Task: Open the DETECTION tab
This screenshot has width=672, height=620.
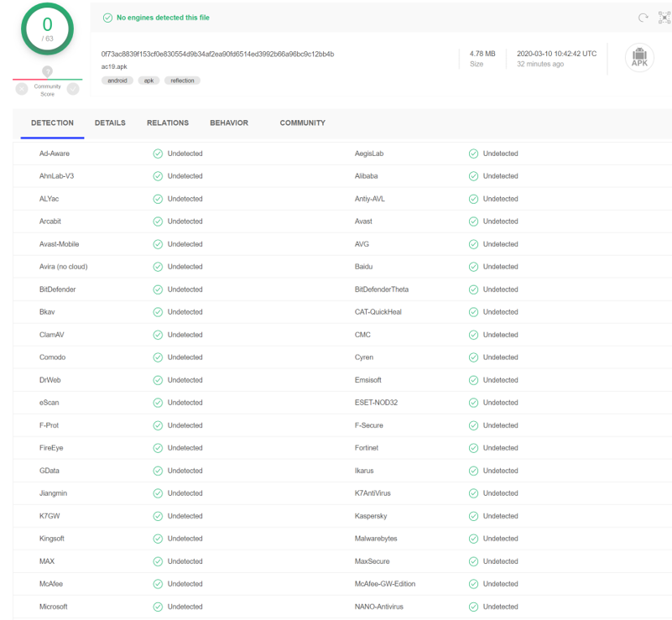Action: click(x=52, y=123)
